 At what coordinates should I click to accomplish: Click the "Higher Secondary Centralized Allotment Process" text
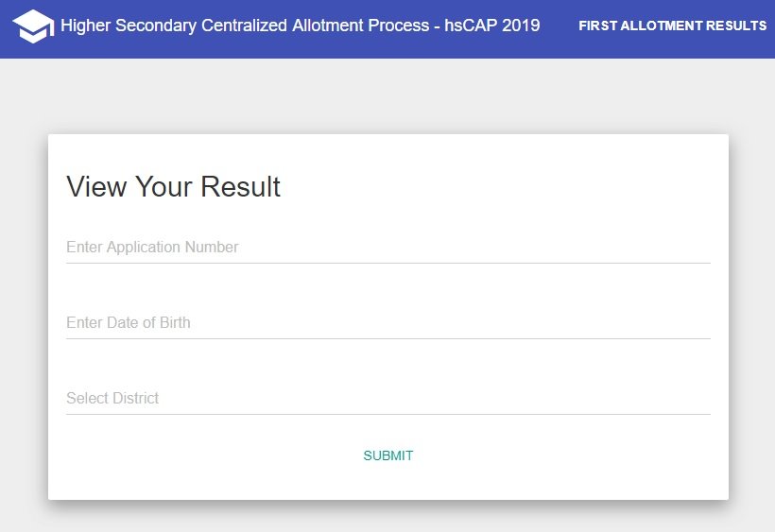tap(245, 26)
